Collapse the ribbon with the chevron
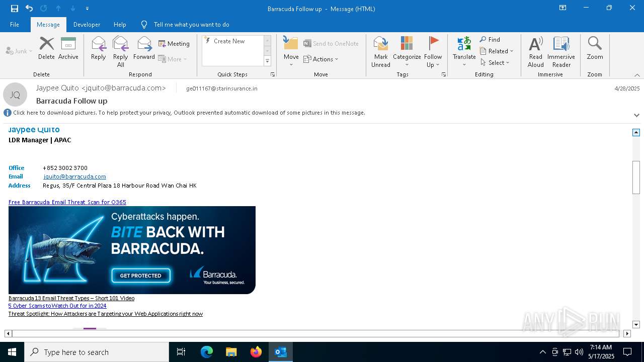 tap(637, 75)
